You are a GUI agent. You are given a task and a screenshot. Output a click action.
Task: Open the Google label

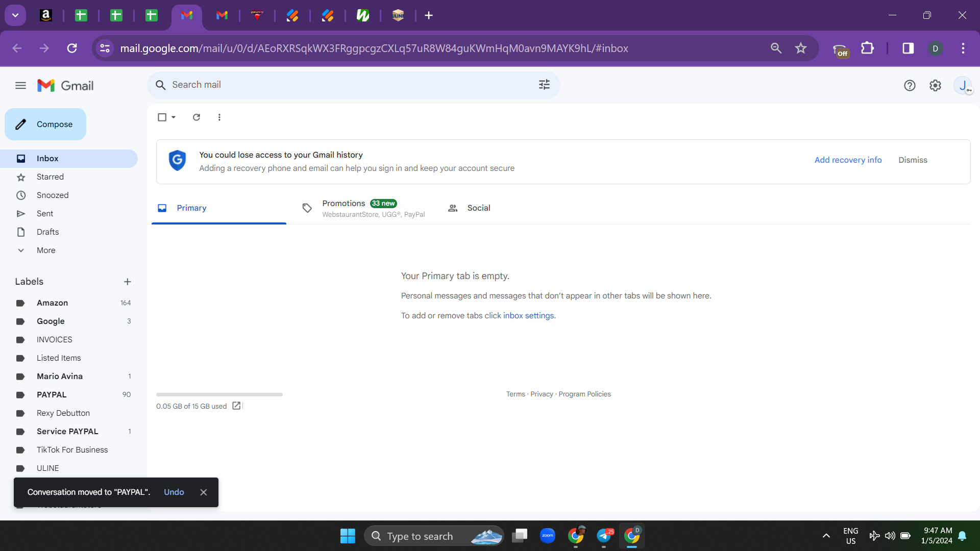coord(51,321)
